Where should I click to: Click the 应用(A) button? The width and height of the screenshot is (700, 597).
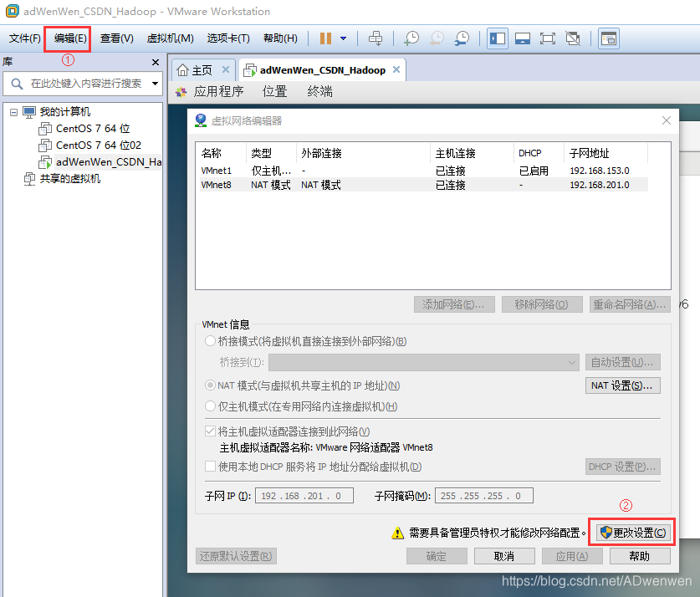[x=572, y=556]
